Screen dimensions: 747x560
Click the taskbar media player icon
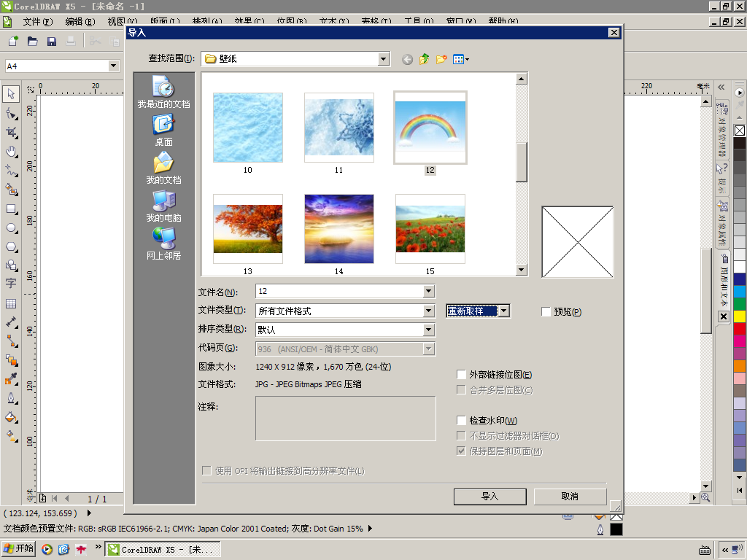(x=47, y=549)
